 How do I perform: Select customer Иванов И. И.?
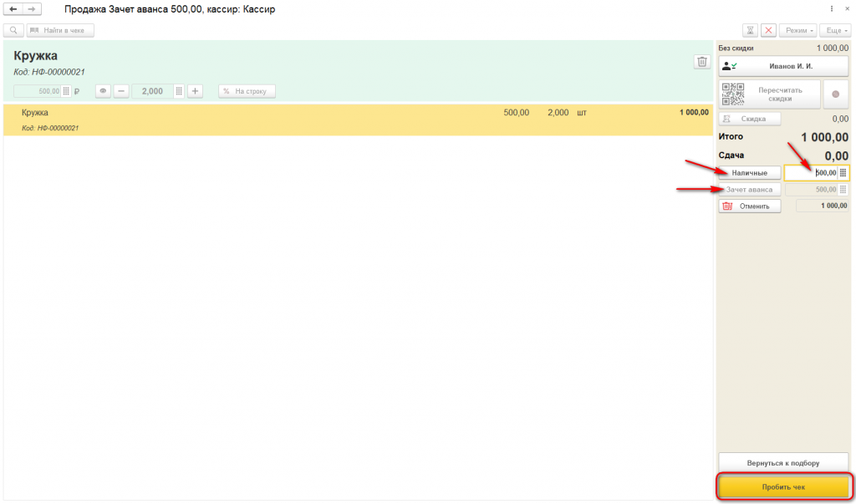(783, 66)
